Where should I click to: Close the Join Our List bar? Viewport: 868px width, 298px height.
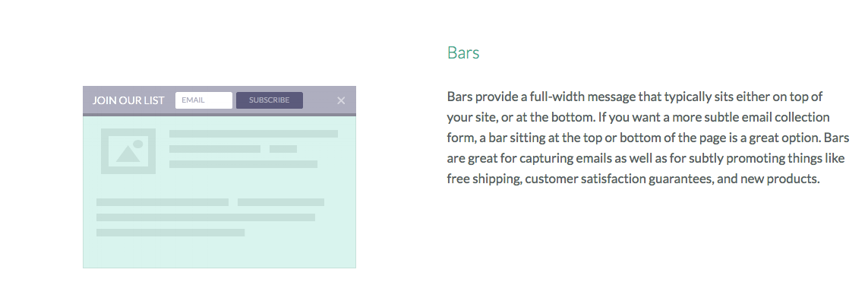(x=341, y=100)
